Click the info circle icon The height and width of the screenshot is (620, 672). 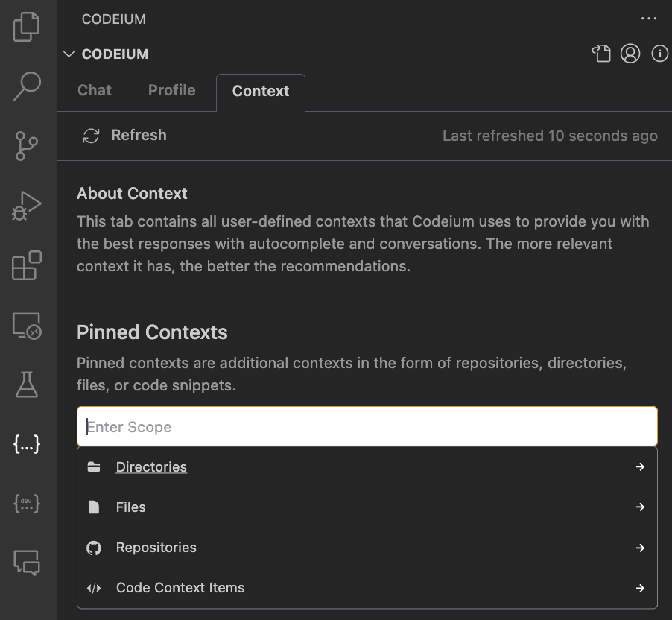[x=659, y=54]
